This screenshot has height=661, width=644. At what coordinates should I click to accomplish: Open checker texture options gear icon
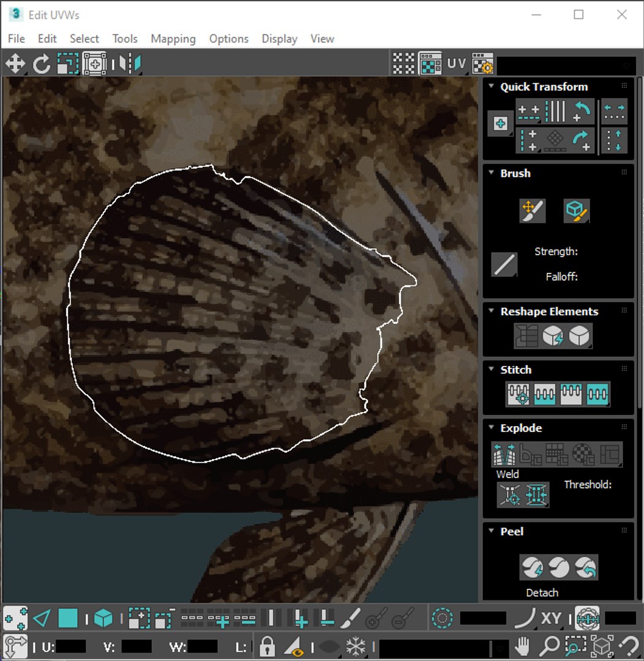pos(482,64)
